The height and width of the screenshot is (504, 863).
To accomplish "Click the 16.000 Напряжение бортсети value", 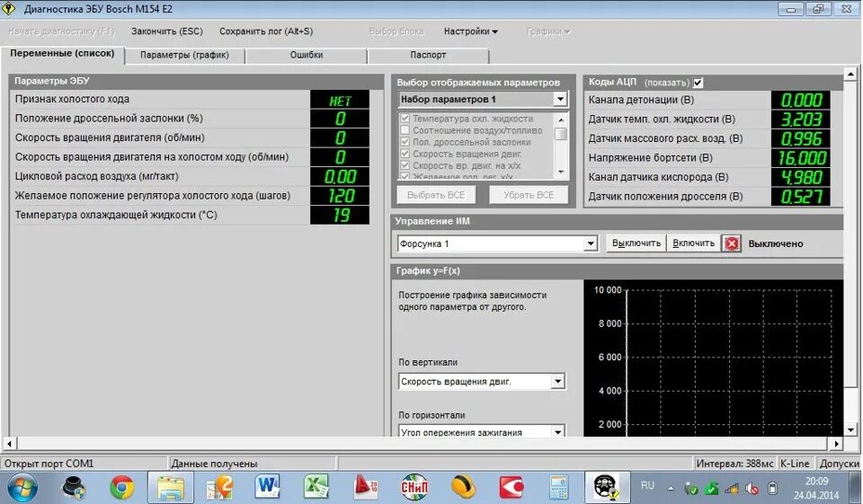I will pyautogui.click(x=801, y=158).
